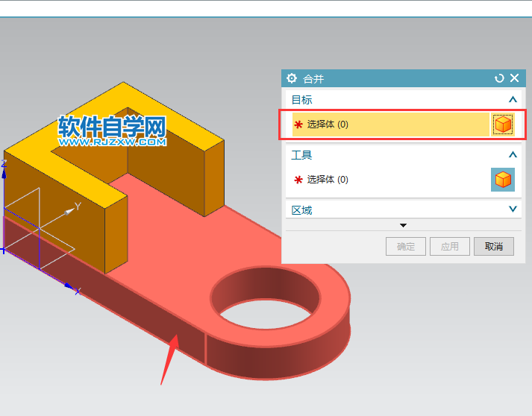Collapse the 目标 section chevron
This screenshot has height=416, width=532.
[x=513, y=100]
